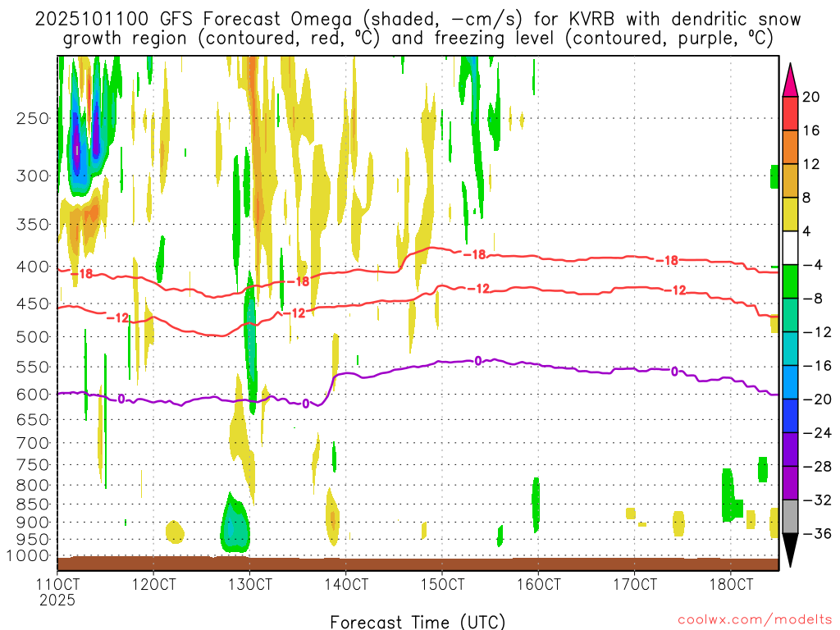The height and width of the screenshot is (630, 840).
Task: Click the 110CT time axis label
Action: click(58, 584)
